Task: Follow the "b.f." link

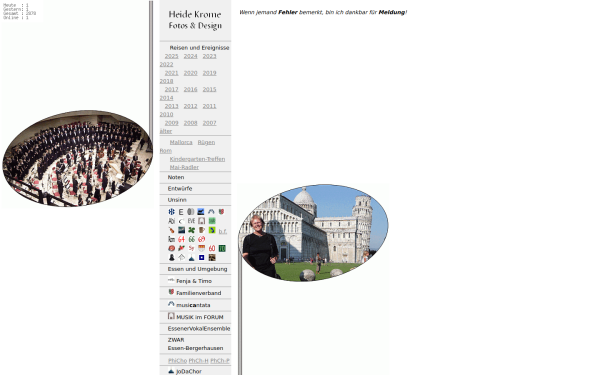Action: 223,231
